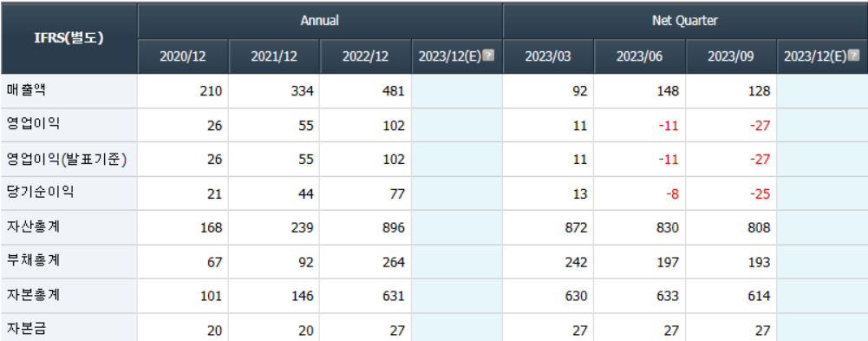This screenshot has height=341, width=868.
Task: Click 매출액 value 148 for 2023/06
Action: [x=668, y=91]
